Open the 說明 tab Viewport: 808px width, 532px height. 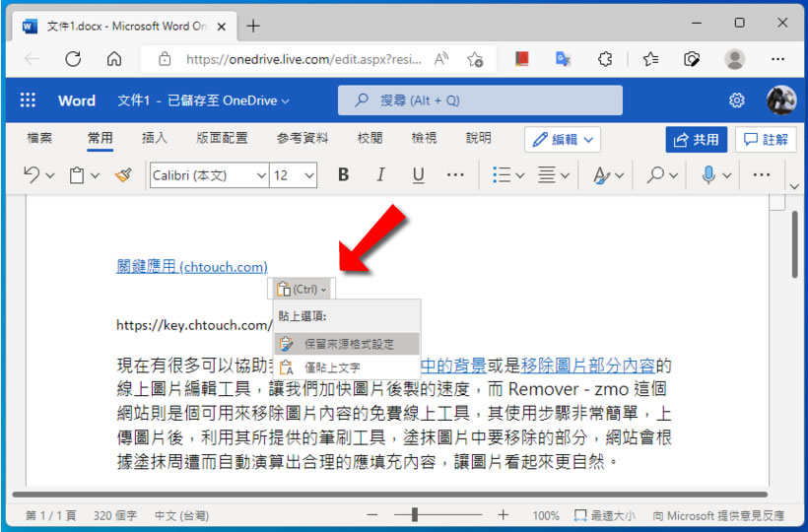(x=478, y=138)
